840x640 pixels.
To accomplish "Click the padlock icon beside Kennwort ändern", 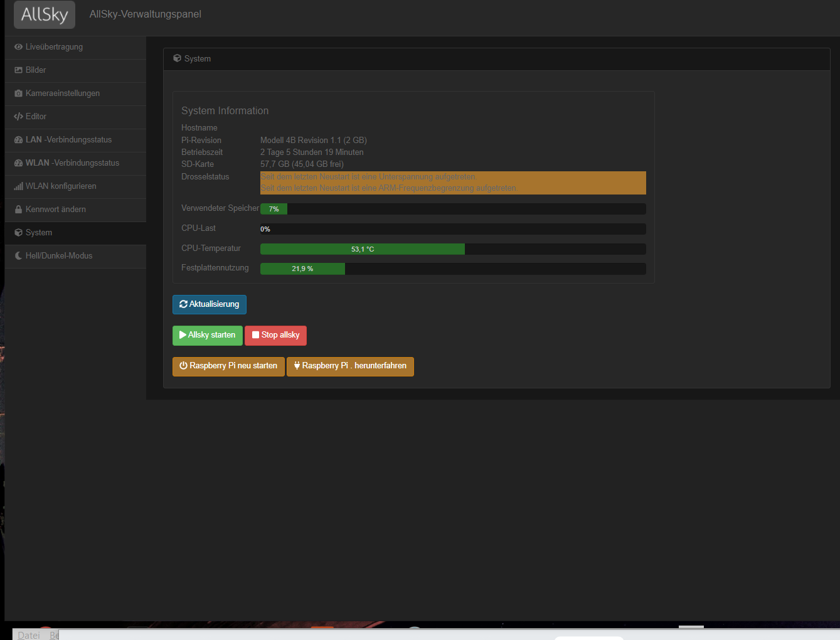I will point(18,210).
